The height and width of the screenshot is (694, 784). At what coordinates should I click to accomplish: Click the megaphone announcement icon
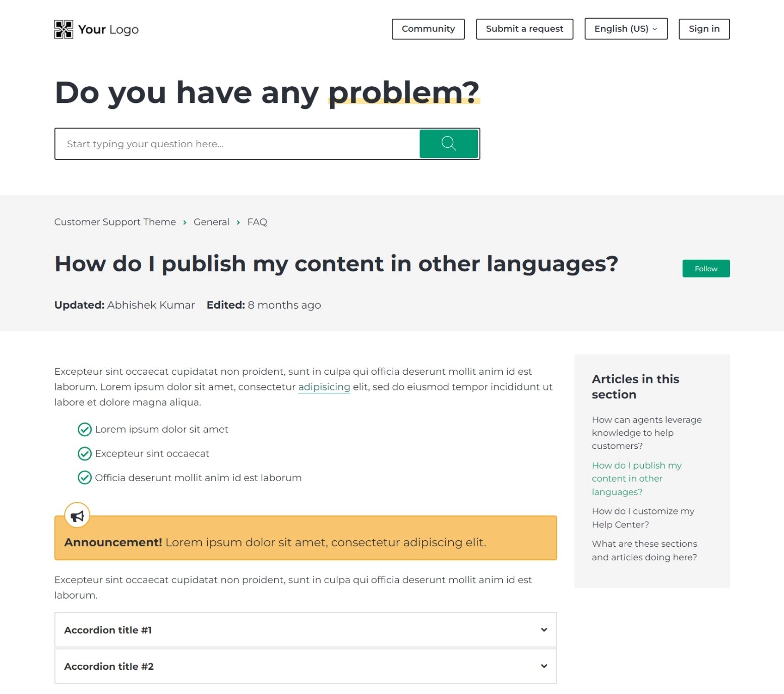77,515
